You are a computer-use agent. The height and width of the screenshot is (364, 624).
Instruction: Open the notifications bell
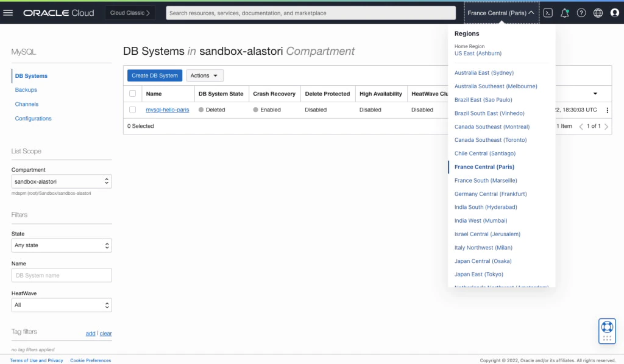coord(564,13)
